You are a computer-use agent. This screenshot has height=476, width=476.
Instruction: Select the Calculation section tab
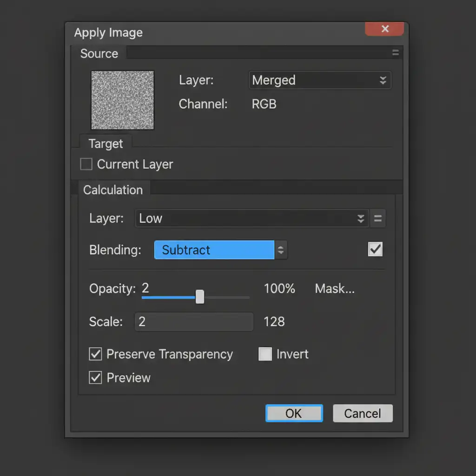tap(113, 190)
